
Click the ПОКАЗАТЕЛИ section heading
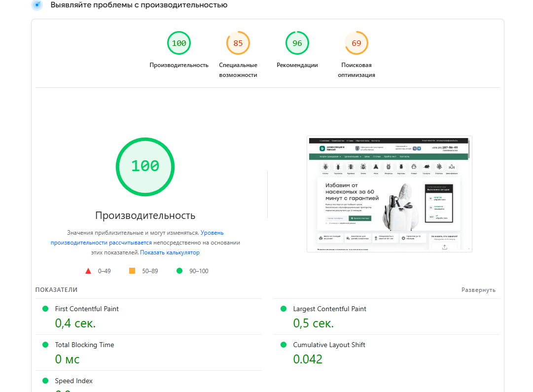pyautogui.click(x=56, y=289)
